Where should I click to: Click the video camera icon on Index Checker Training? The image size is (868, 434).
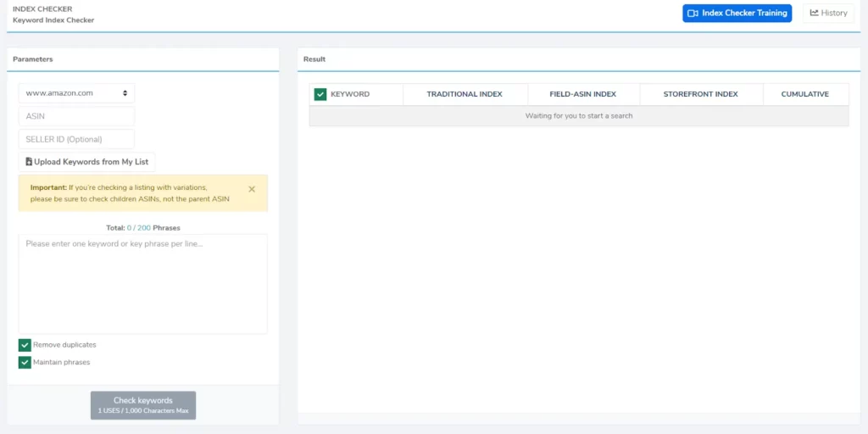tap(693, 14)
